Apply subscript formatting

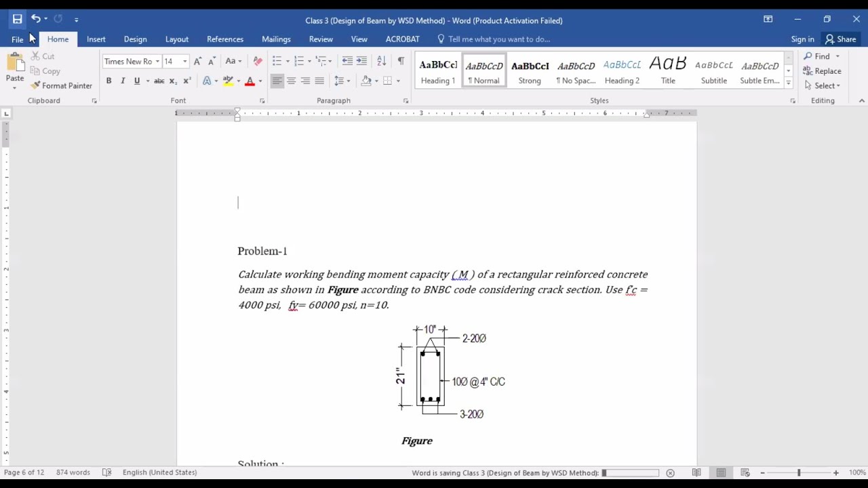point(173,81)
